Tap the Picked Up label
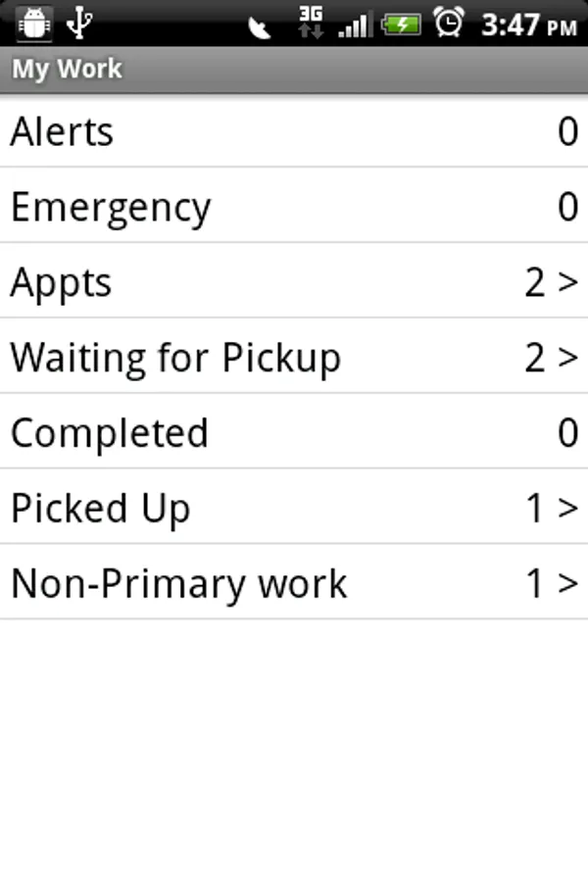This screenshot has height=882, width=588. (101, 508)
